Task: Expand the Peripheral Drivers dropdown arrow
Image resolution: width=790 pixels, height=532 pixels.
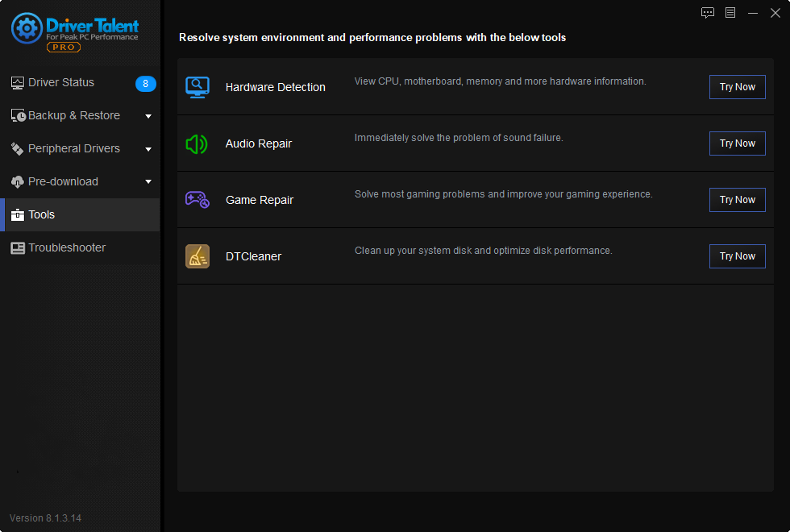Action: click(x=148, y=149)
